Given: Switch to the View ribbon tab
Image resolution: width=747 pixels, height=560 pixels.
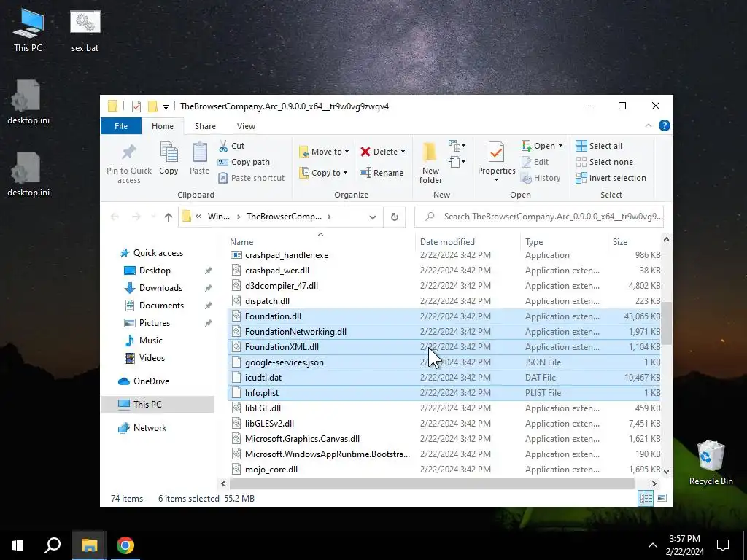Looking at the screenshot, I should (x=246, y=126).
